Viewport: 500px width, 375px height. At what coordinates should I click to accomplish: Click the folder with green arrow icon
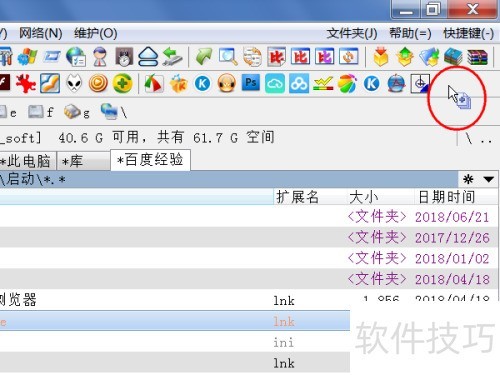[x=429, y=56]
